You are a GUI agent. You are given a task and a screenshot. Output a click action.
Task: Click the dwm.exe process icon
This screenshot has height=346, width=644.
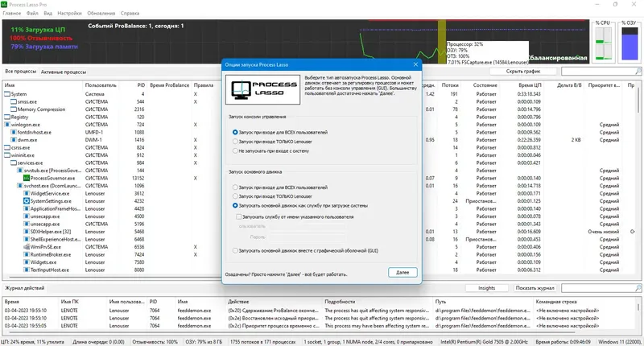click(14, 140)
